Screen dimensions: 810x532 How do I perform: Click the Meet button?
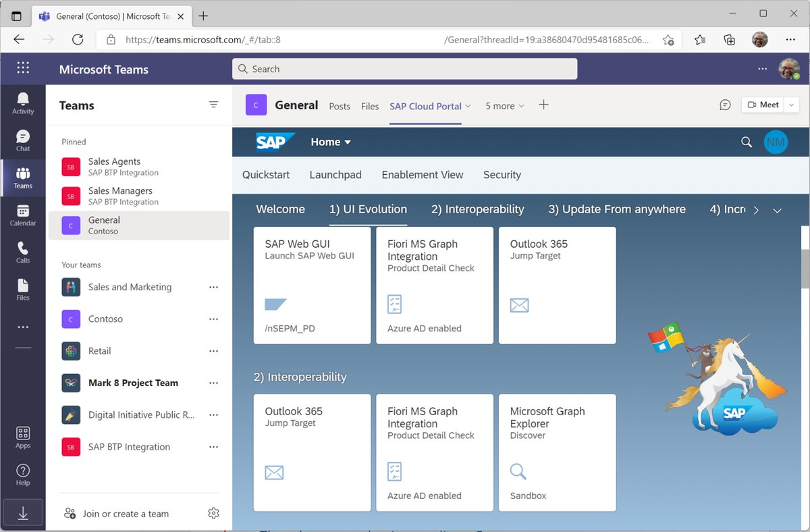click(763, 105)
